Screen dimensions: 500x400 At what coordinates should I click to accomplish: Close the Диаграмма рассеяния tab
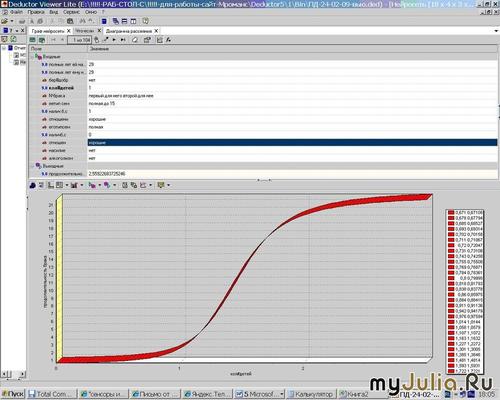[x=156, y=31]
